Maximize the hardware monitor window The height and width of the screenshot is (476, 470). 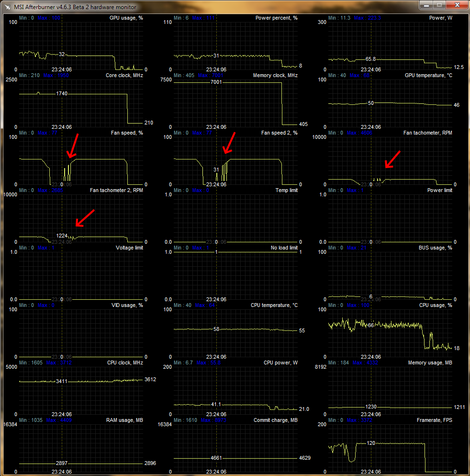(439, 5)
